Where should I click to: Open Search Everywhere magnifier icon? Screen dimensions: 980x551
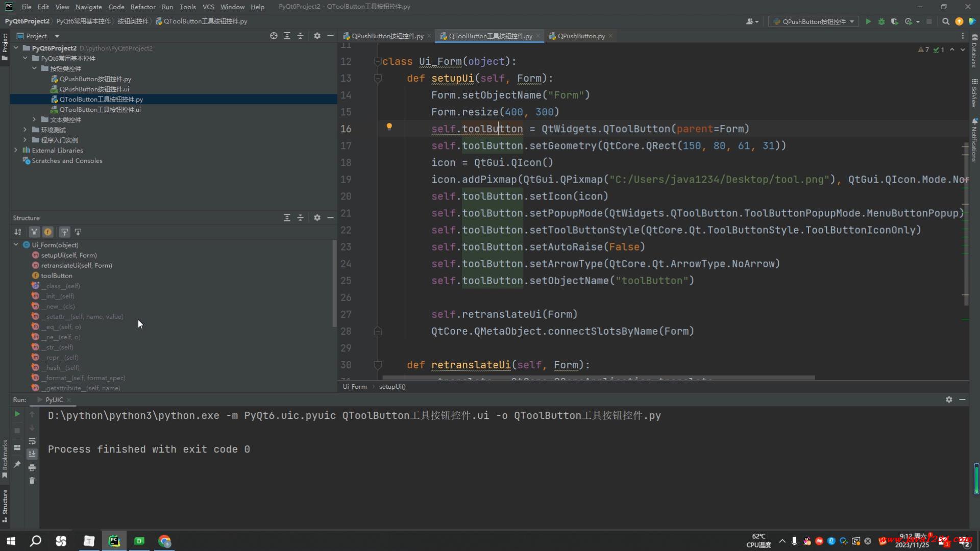[945, 21]
